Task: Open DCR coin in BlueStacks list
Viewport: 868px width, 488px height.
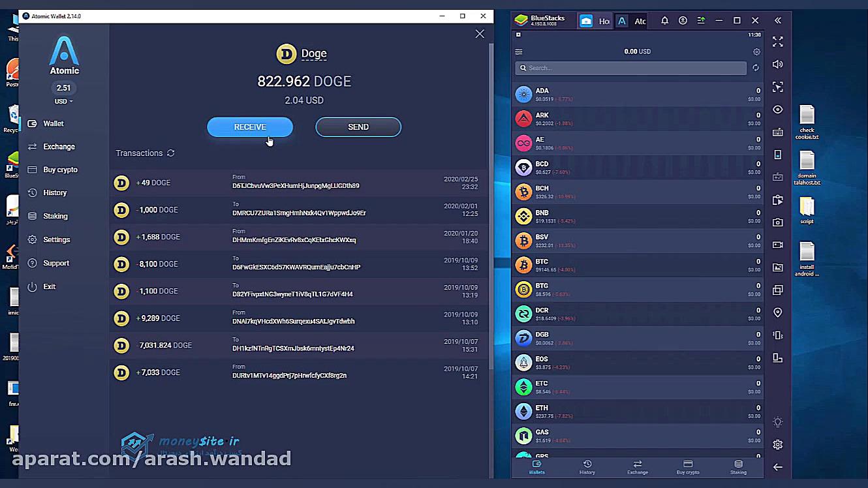Action: click(638, 314)
